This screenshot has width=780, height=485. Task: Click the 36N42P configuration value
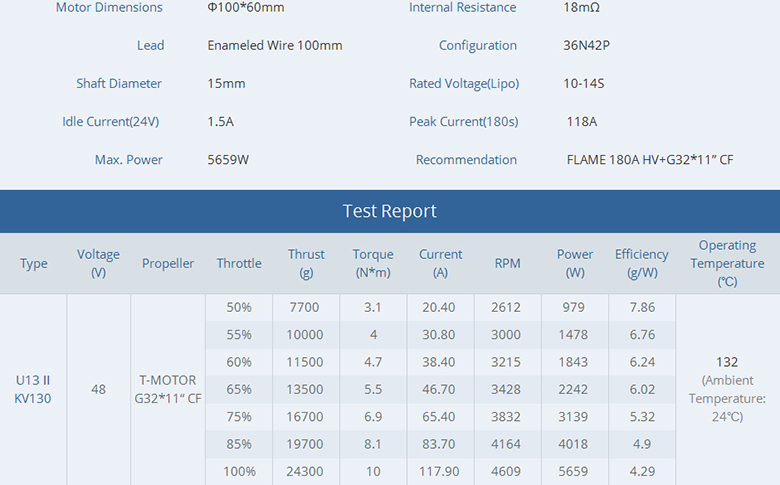point(586,45)
